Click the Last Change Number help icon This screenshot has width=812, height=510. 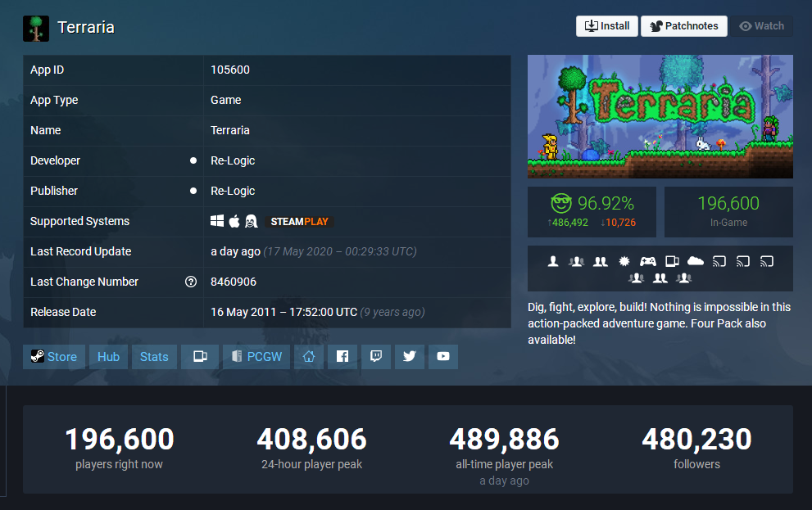tap(191, 282)
